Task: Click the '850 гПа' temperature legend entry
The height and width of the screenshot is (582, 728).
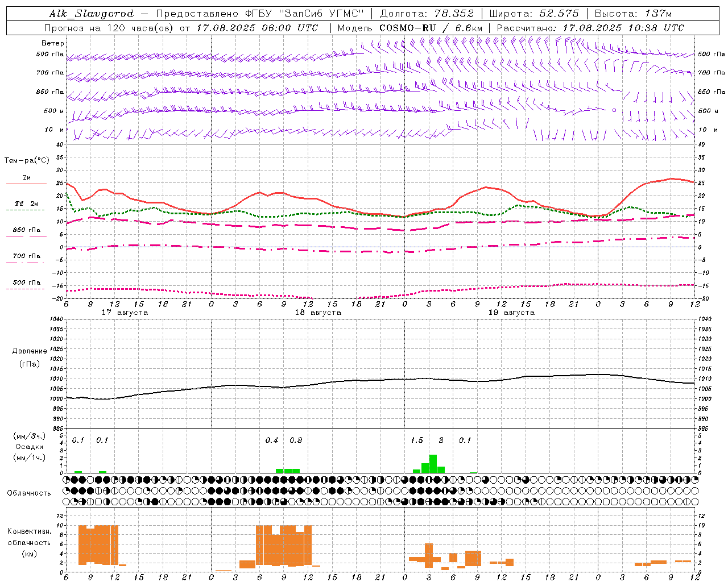Action: click(27, 230)
